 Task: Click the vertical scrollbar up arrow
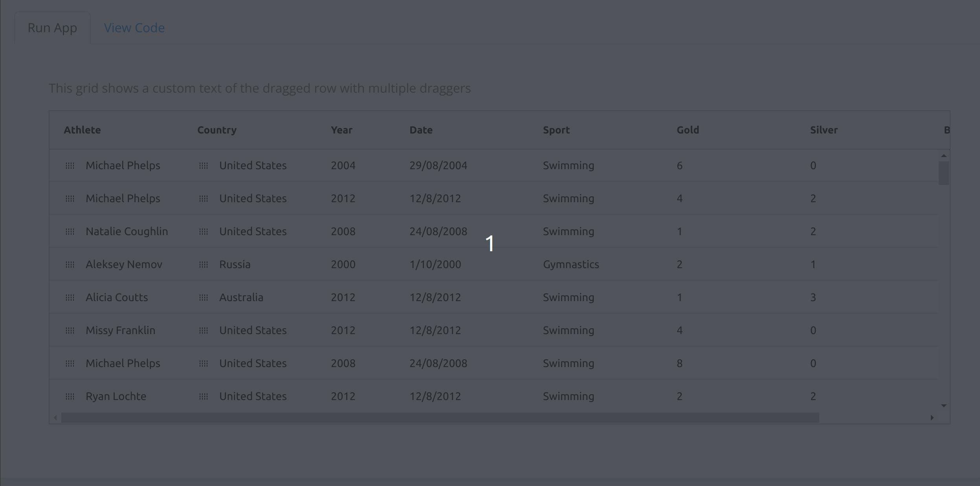click(944, 156)
